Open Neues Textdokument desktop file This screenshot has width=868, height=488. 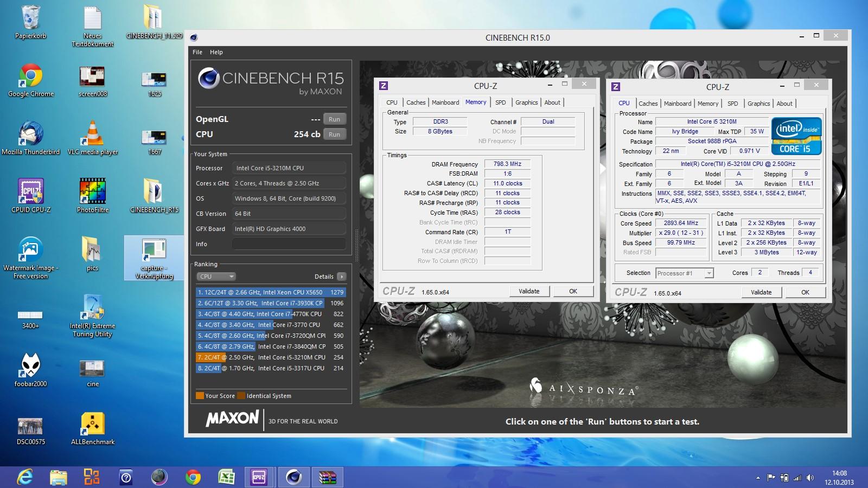click(x=93, y=27)
